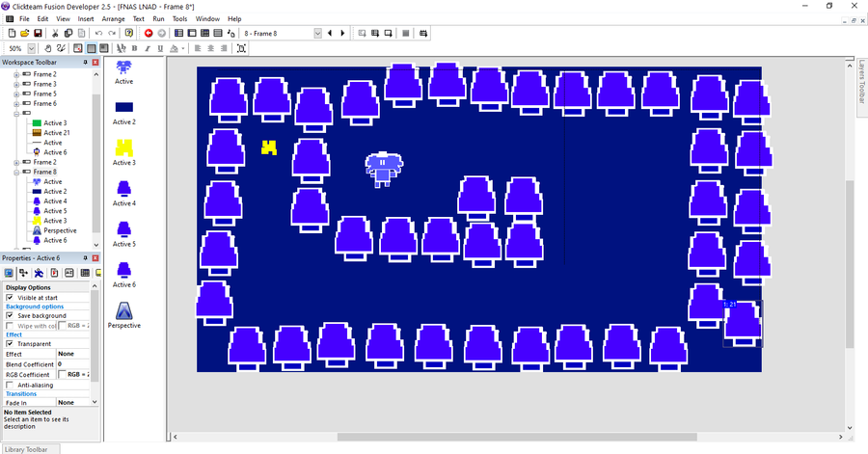Screen dimensions: 868x454
Task: Close the Properties panel
Action: [x=95, y=258]
